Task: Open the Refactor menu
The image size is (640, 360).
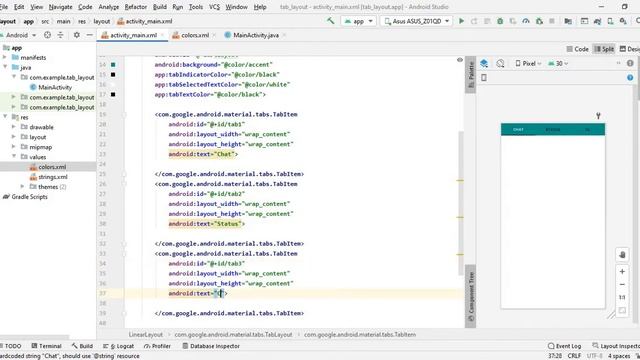Action: 136,7
